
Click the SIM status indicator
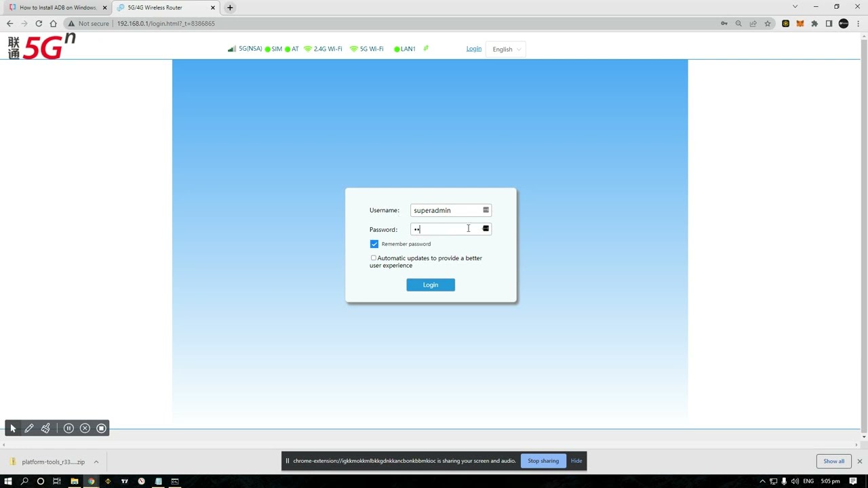pos(274,49)
